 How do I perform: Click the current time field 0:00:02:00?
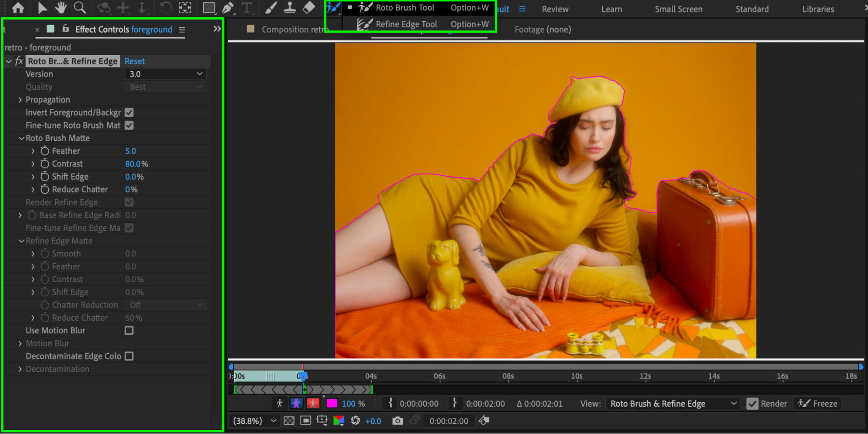tap(449, 421)
